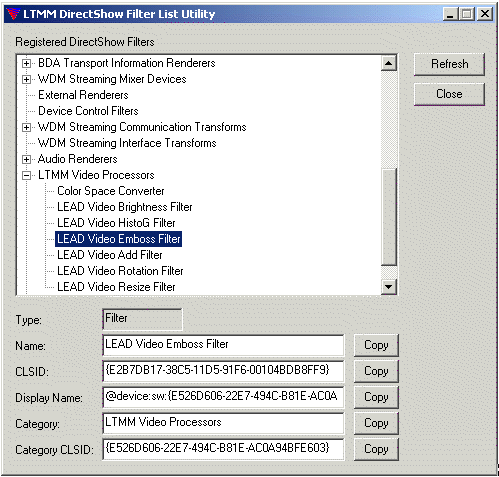Expand BDA Transport Information Renderers node
Viewport: 499px width, 477px height.
click(x=26, y=63)
